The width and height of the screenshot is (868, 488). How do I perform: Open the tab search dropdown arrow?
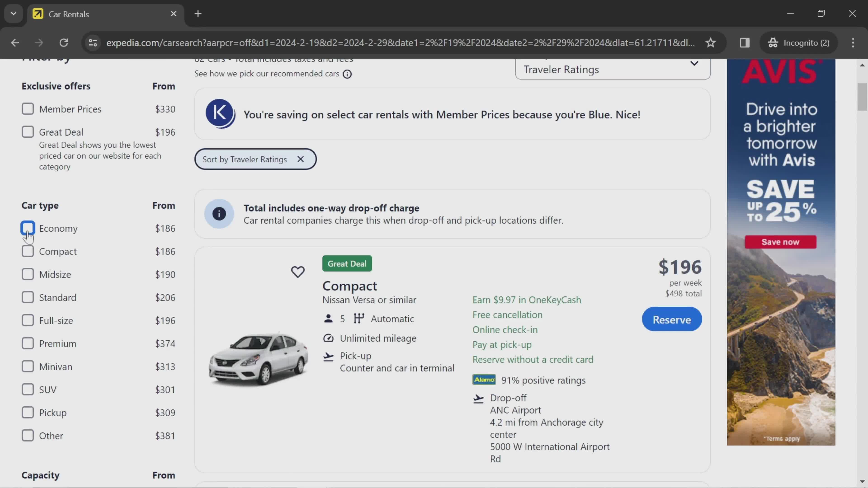pos(14,14)
